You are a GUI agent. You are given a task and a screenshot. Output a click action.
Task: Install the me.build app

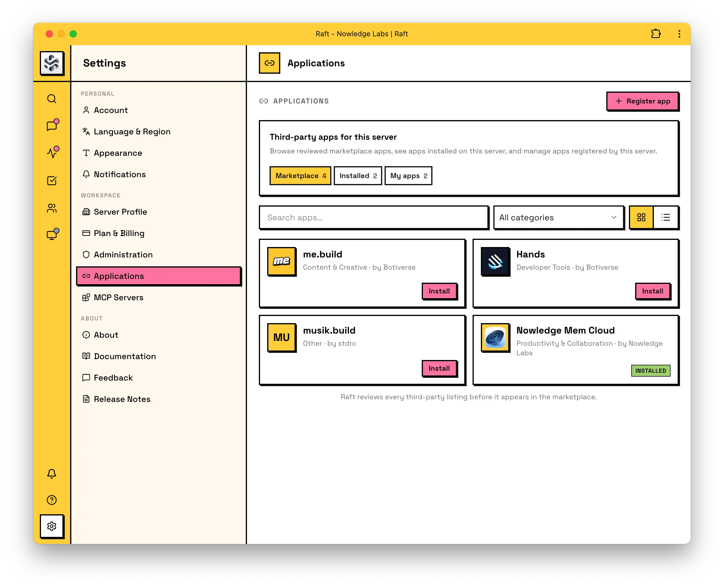pyautogui.click(x=439, y=291)
